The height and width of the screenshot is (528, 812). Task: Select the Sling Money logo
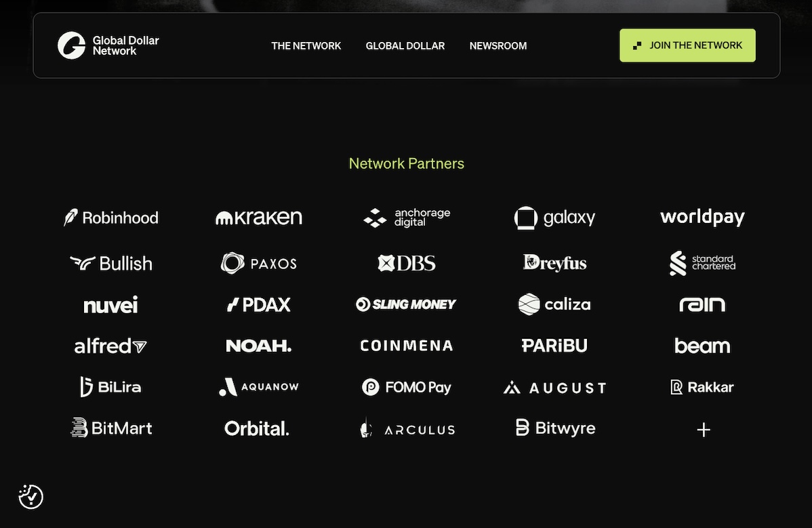click(x=406, y=304)
